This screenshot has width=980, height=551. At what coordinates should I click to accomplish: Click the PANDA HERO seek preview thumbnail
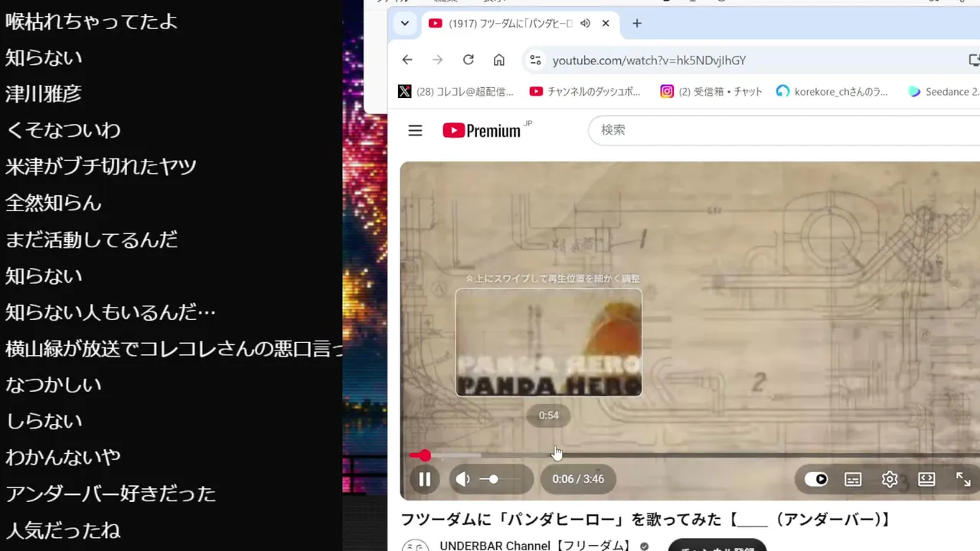(x=549, y=342)
